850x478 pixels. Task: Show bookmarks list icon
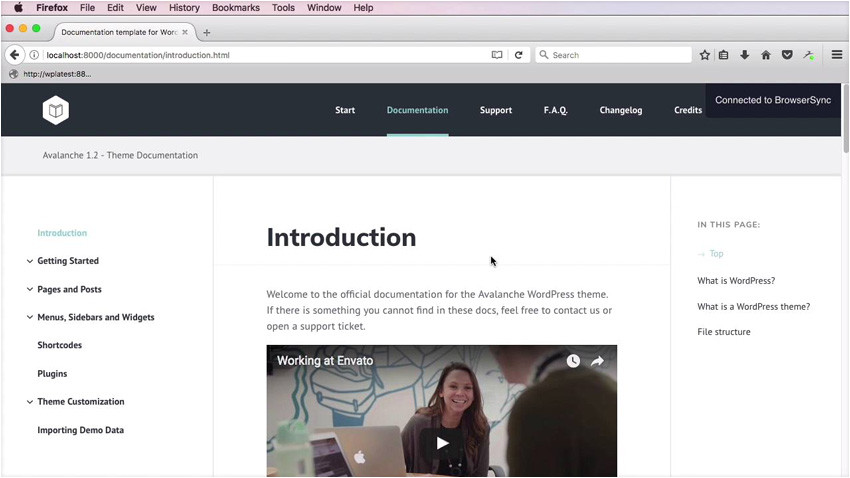[x=724, y=55]
